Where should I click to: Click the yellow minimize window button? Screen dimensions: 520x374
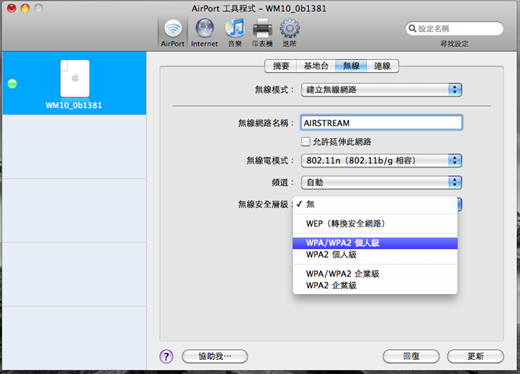[25, 8]
